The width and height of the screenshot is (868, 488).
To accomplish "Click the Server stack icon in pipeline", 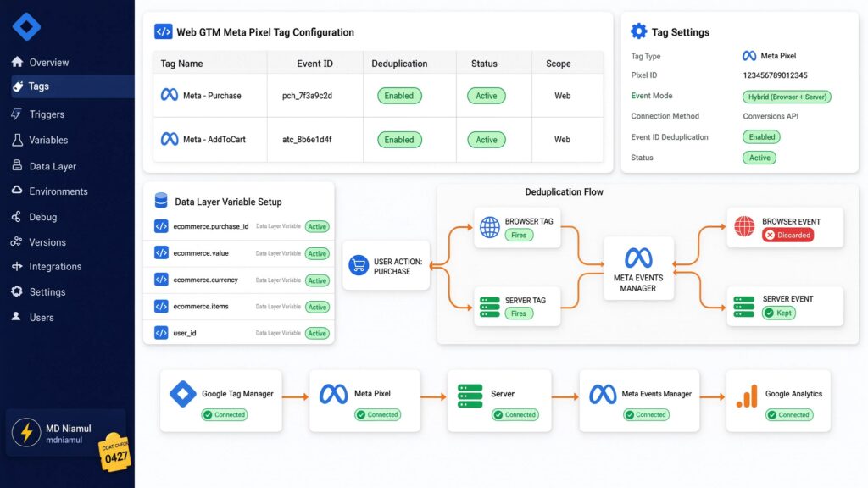I will (x=470, y=396).
